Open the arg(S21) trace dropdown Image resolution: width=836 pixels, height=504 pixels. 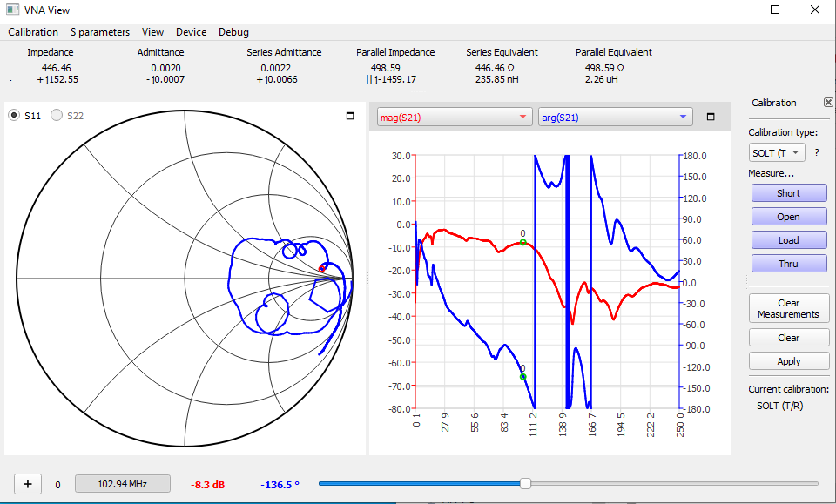point(616,118)
